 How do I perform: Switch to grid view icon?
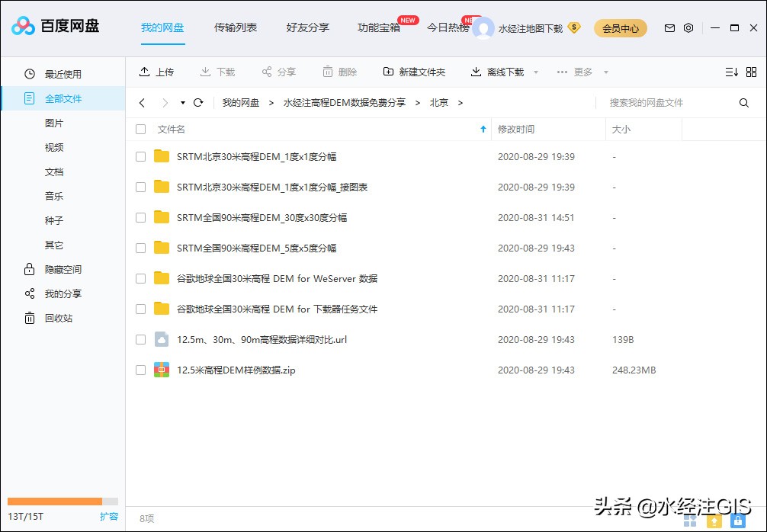tap(751, 72)
